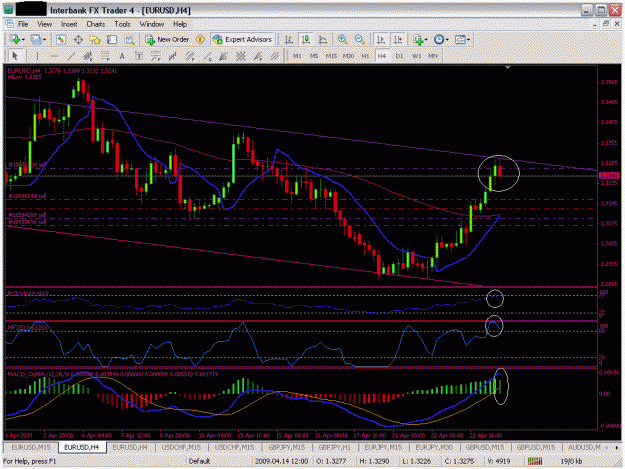Switch to the EURJPY,M30 chart tab
This screenshot has width=625, height=469.
tap(434, 447)
